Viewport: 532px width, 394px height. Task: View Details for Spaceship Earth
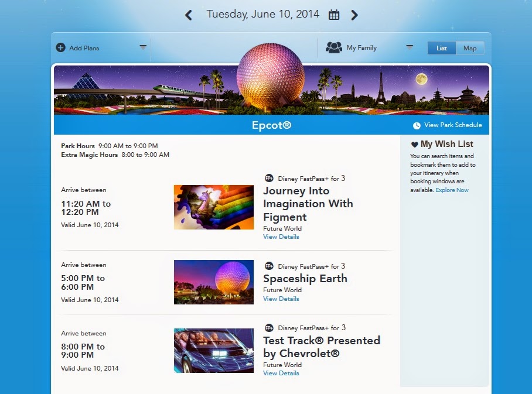(281, 299)
